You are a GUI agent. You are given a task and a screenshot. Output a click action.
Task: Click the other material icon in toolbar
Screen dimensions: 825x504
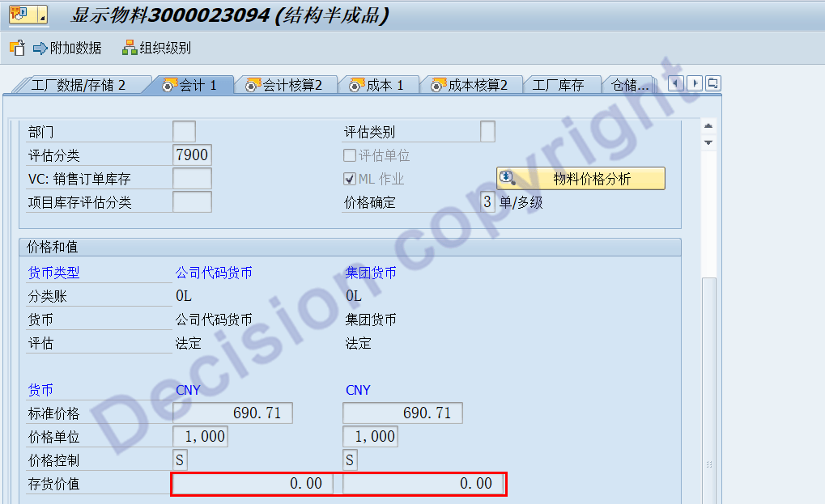17,48
